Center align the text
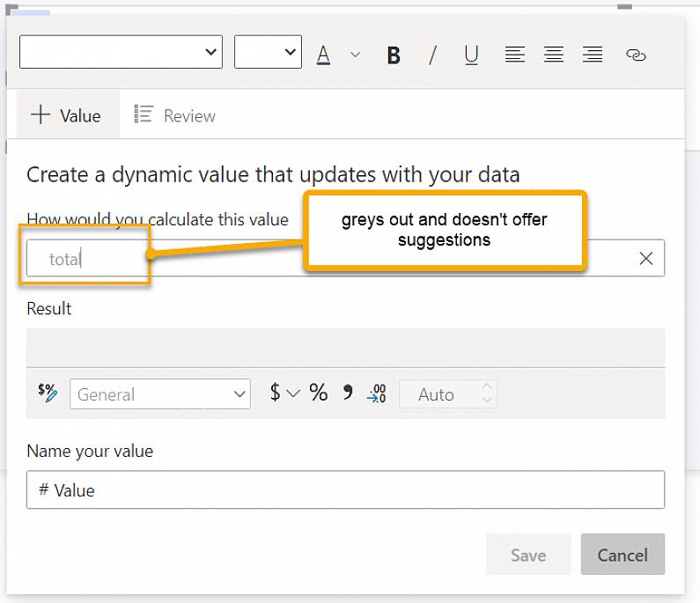This screenshot has width=700, height=603. tap(554, 55)
